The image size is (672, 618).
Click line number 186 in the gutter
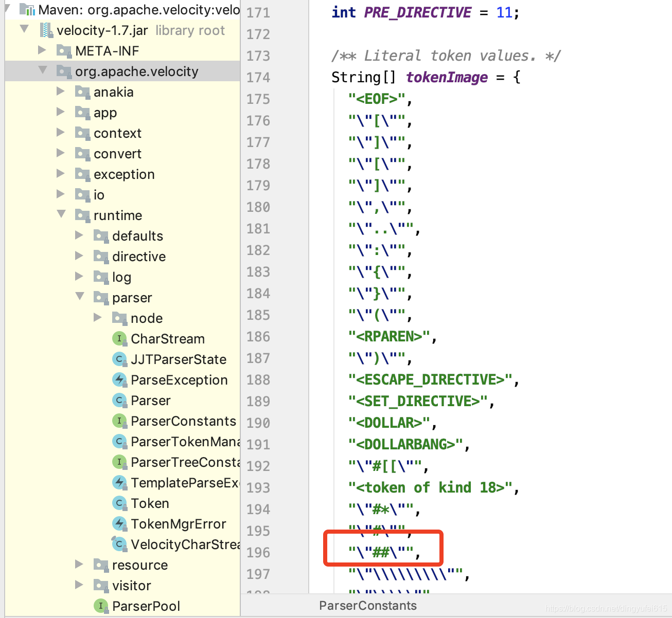pyautogui.click(x=258, y=336)
